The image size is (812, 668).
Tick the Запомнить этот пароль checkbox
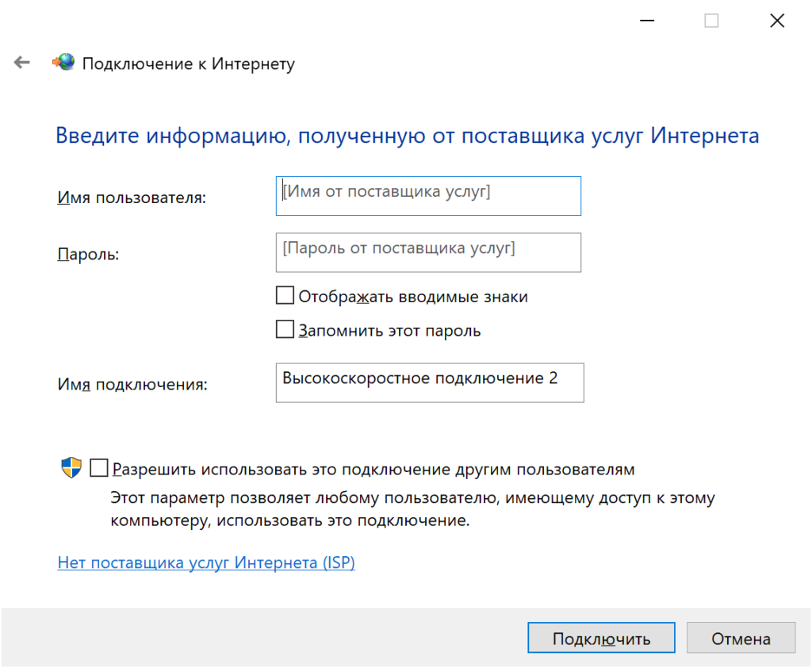[285, 329]
